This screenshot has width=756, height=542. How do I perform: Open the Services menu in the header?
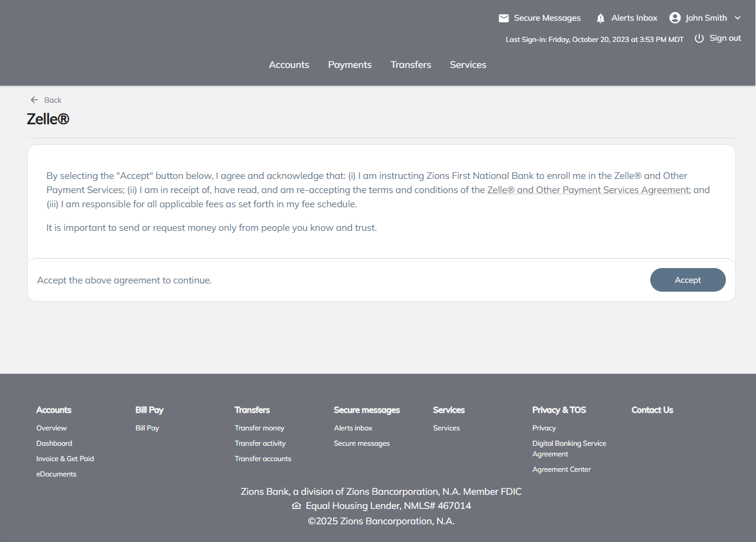pos(468,65)
